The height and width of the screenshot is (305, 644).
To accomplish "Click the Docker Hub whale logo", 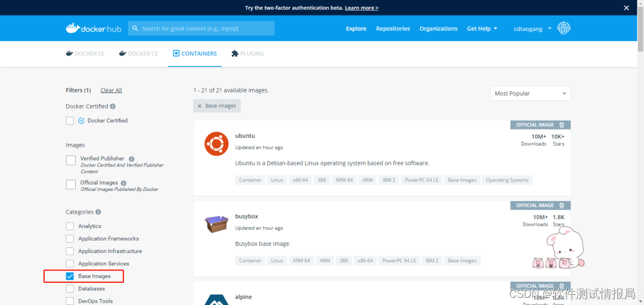I will (94, 29).
